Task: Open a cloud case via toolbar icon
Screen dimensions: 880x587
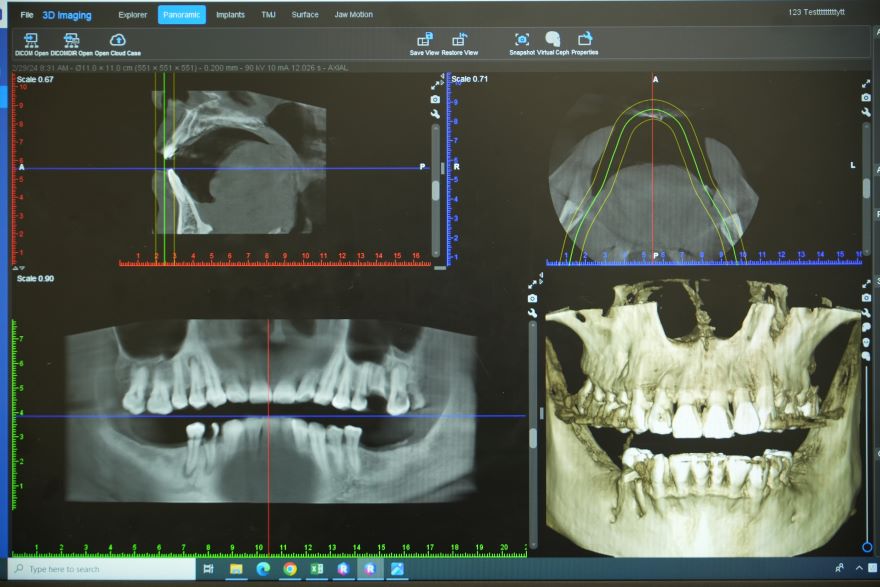Action: tap(117, 40)
